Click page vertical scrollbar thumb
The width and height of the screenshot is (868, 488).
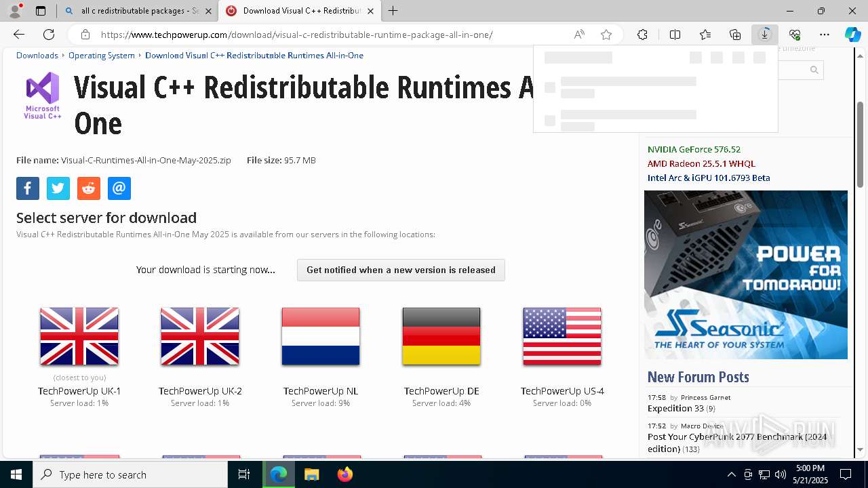(861, 145)
